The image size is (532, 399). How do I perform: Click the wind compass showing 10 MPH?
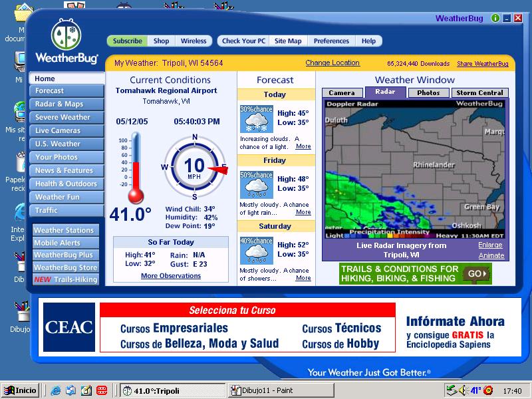[194, 167]
